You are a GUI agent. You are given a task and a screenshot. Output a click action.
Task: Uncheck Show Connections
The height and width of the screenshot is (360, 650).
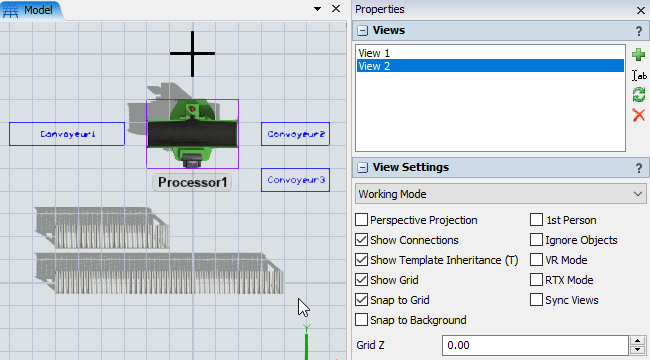coord(361,240)
